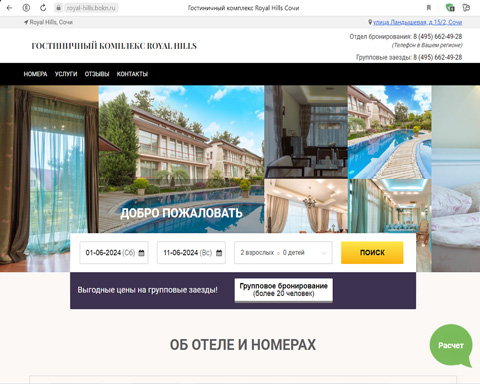
Task: Open КОНТАКТЫ menu item
Action: tap(132, 74)
